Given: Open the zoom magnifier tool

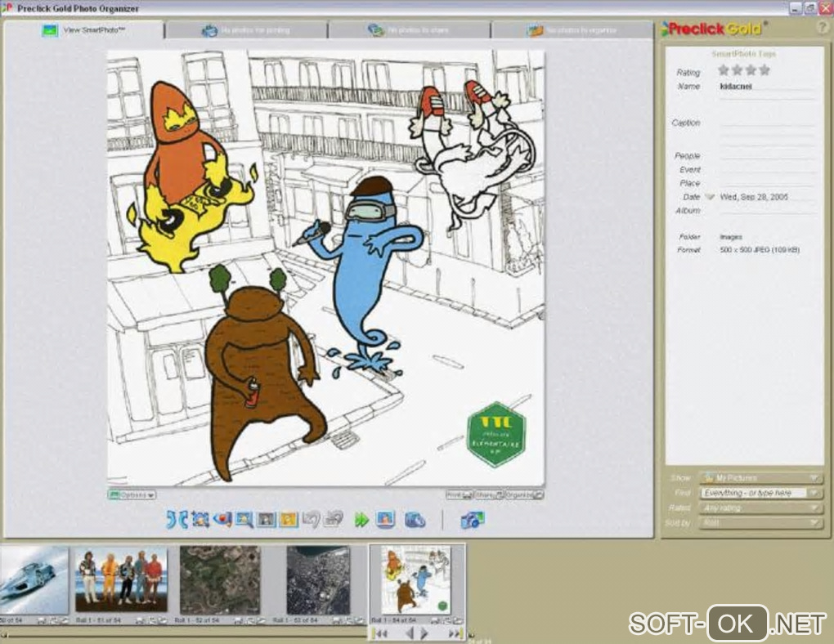Looking at the screenshot, I should click(244, 520).
